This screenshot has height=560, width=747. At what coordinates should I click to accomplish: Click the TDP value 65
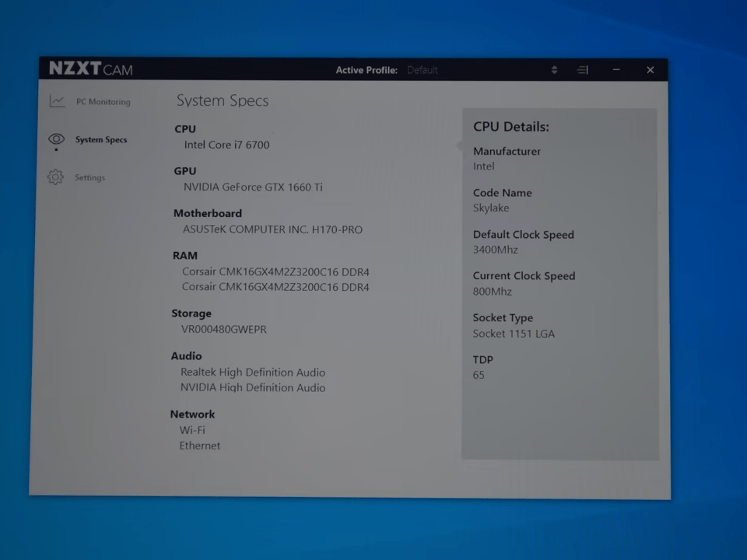click(x=479, y=375)
